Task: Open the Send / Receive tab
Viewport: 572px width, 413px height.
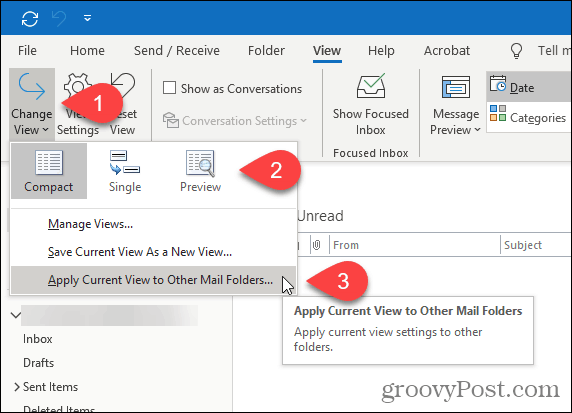Action: (177, 51)
